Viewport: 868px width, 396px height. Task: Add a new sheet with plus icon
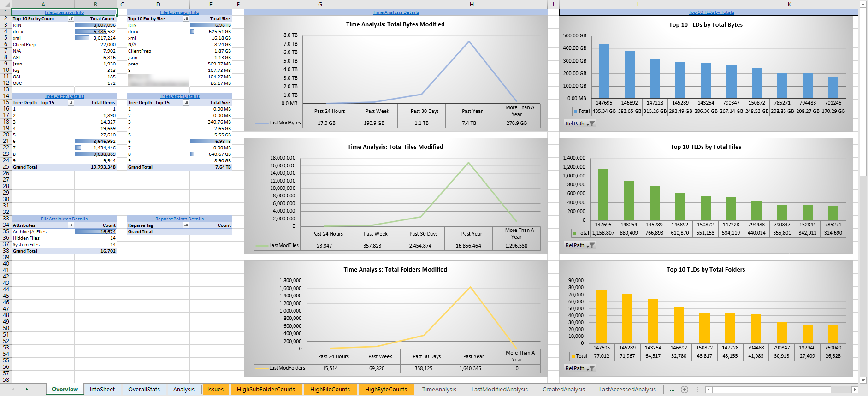tap(685, 390)
